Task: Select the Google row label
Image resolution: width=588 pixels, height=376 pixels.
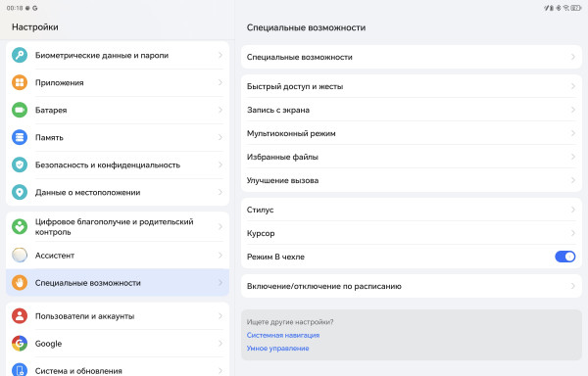Action: [x=48, y=344]
